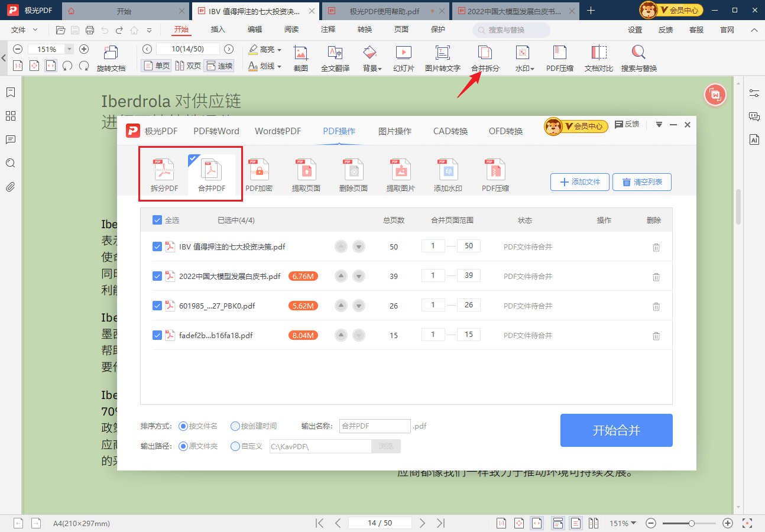
Task: Select 原文件夹 output path option
Action: 183,446
